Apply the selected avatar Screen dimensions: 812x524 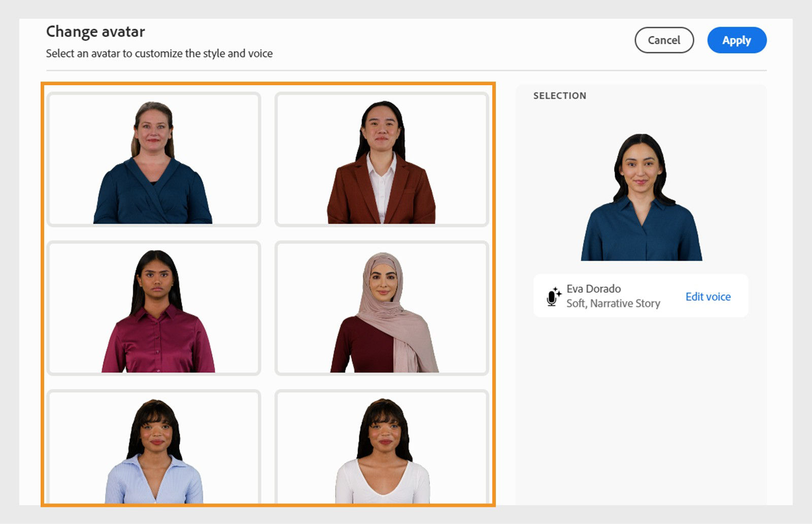pyautogui.click(x=736, y=40)
